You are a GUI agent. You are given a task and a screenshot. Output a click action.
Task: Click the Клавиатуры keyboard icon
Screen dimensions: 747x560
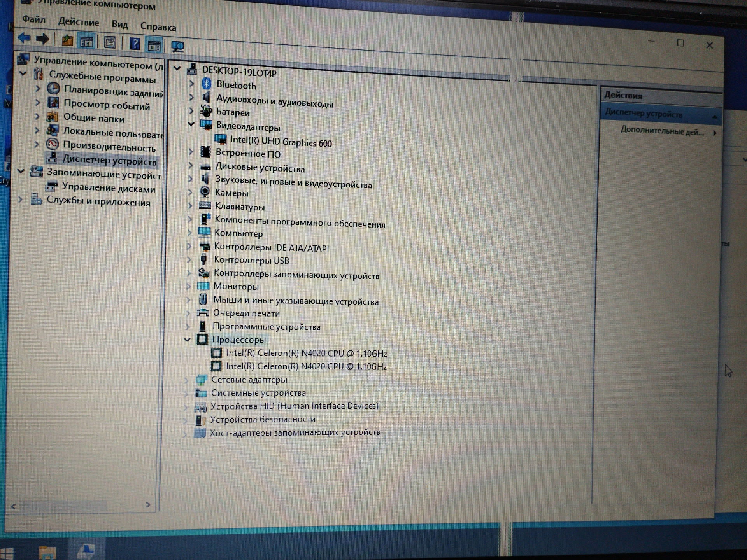(x=205, y=205)
